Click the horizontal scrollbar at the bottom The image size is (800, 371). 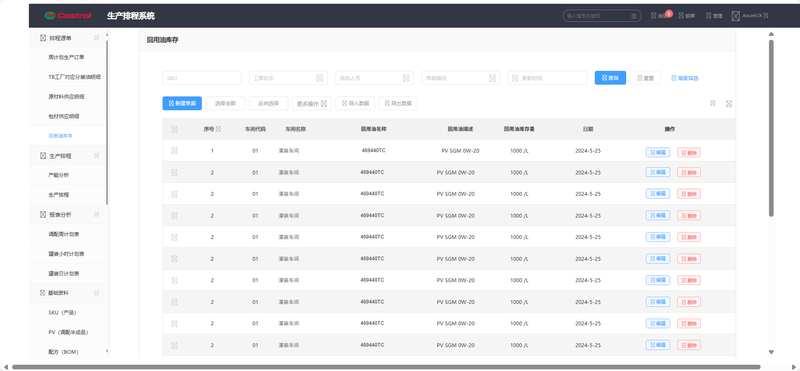[386, 366]
